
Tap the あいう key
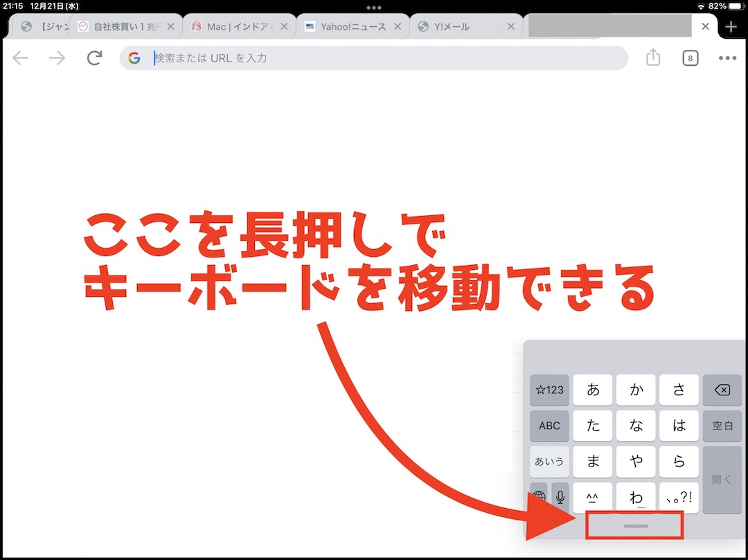point(549,461)
